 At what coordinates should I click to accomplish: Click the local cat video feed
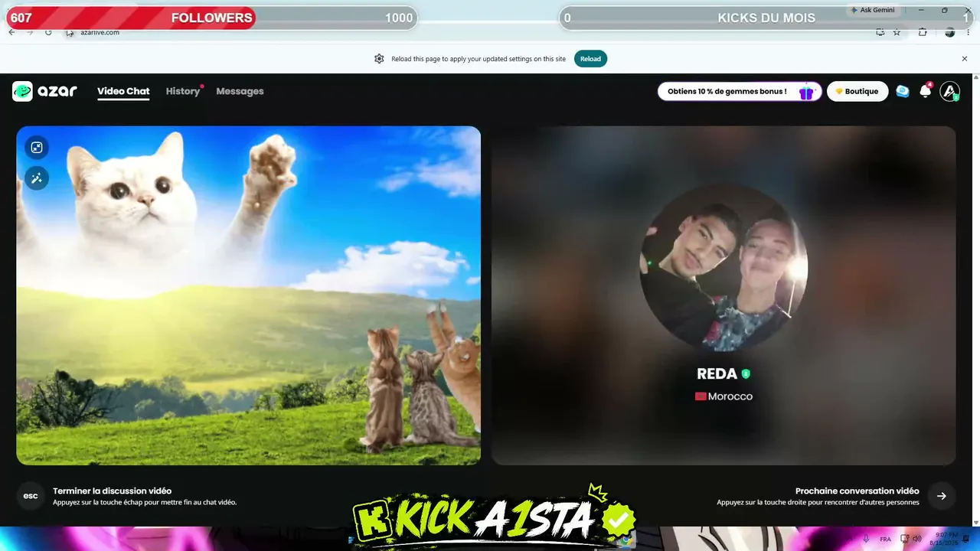(249, 295)
